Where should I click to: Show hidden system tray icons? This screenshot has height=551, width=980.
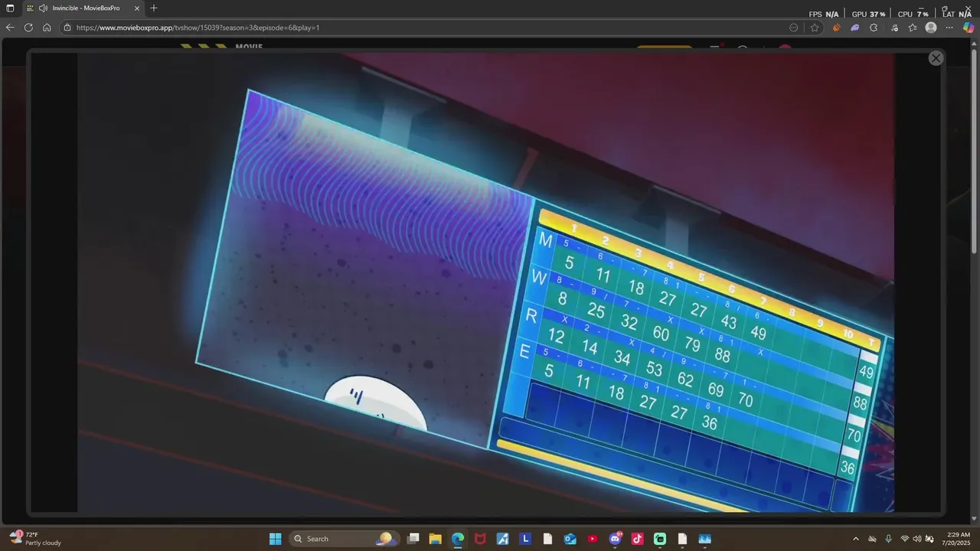(x=855, y=539)
